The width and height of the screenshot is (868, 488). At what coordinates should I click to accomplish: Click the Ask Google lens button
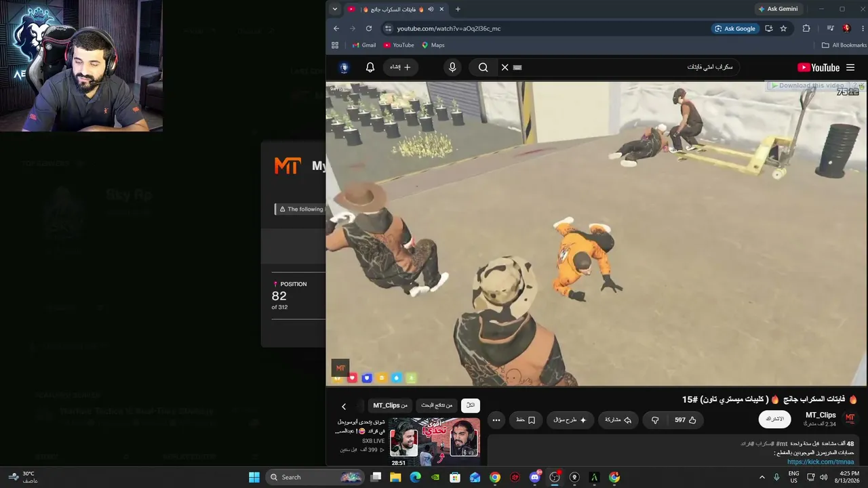pyautogui.click(x=734, y=28)
